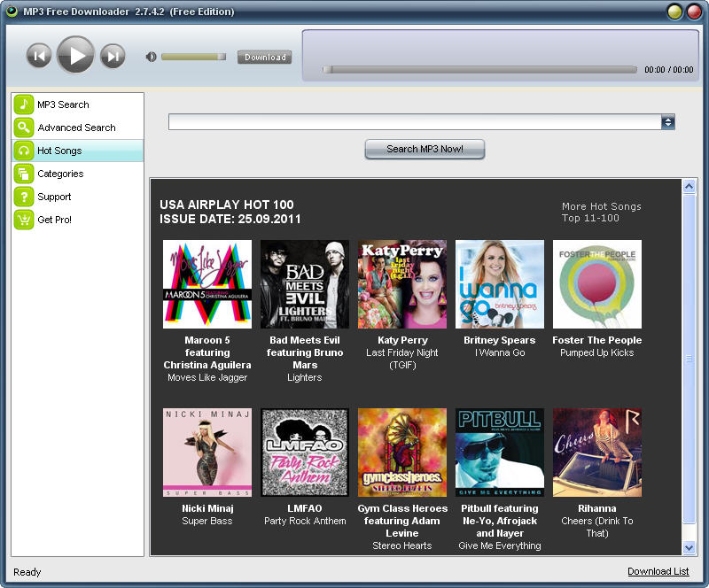Skip to next track button
Screen dimensions: 709x588
113,56
